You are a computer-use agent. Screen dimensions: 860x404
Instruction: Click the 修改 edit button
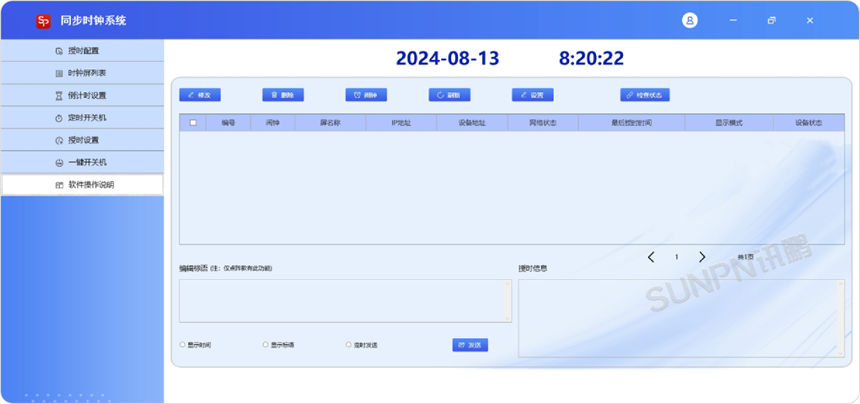coord(200,95)
